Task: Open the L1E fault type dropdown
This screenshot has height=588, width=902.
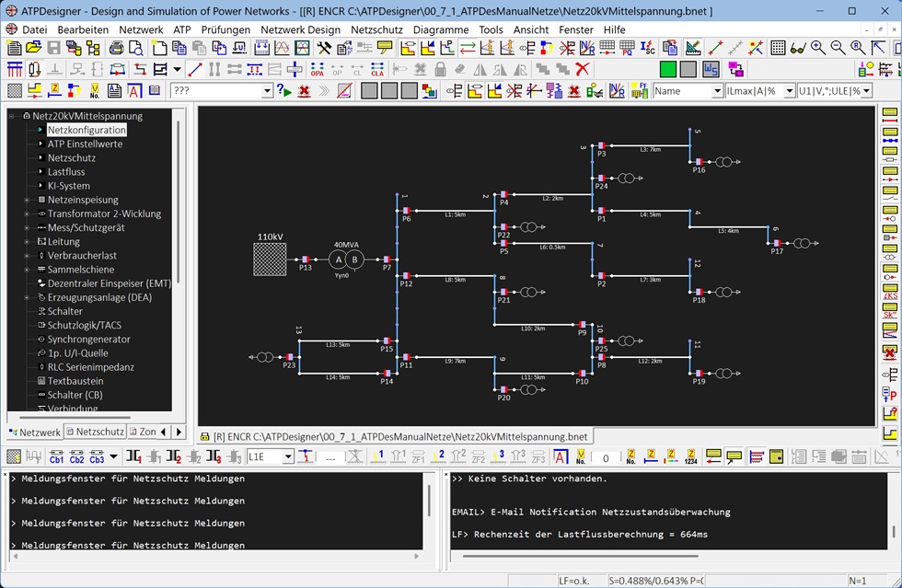Action: [288, 457]
